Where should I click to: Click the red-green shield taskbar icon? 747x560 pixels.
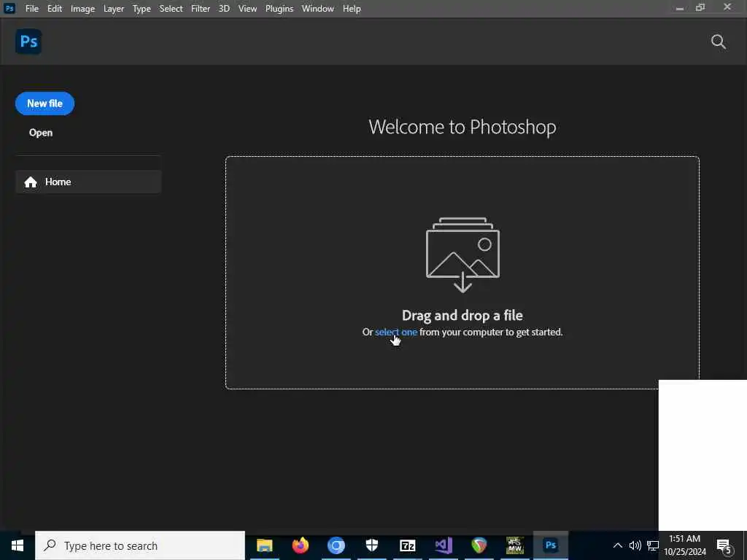coord(479,545)
